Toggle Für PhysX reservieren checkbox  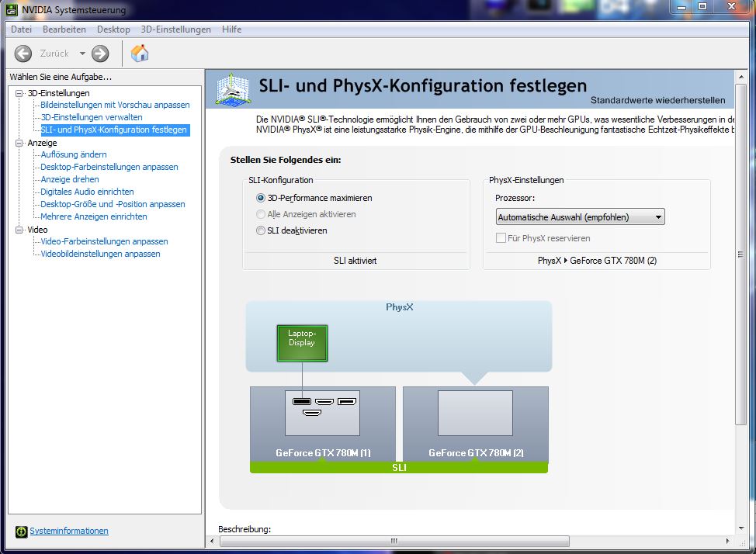pyautogui.click(x=501, y=238)
